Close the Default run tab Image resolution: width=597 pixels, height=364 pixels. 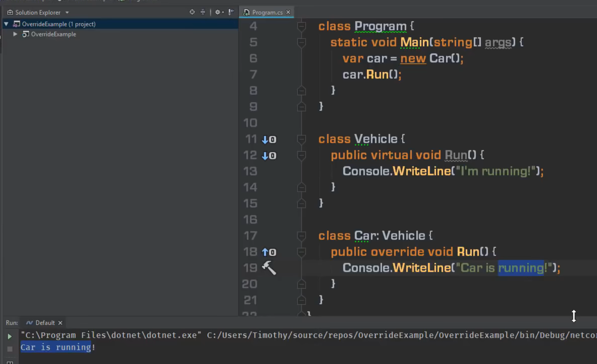click(60, 323)
